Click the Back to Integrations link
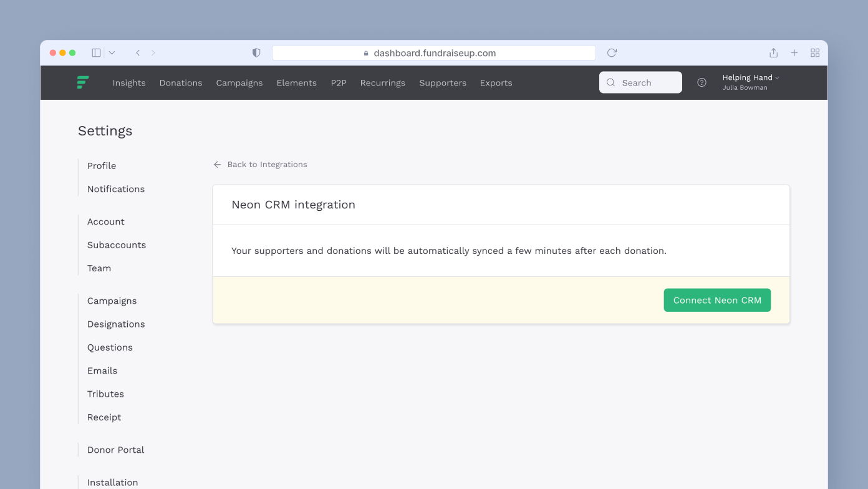The image size is (868, 489). [260, 165]
